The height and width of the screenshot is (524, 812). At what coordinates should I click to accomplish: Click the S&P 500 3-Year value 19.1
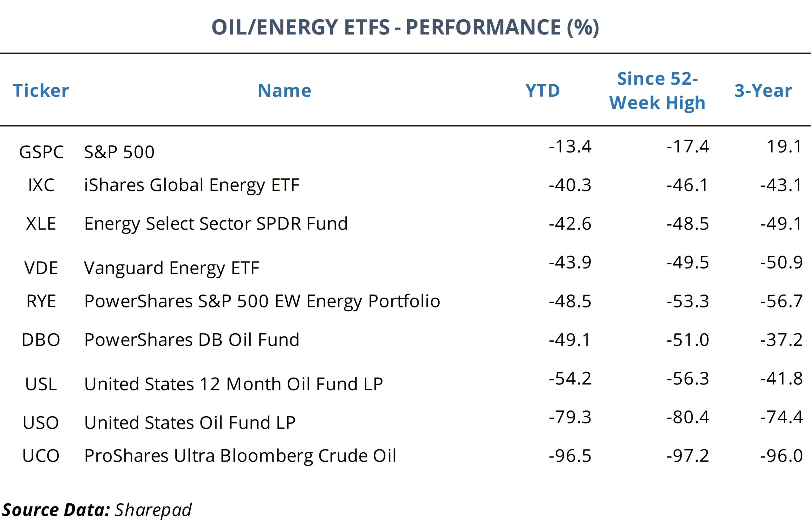tap(784, 147)
